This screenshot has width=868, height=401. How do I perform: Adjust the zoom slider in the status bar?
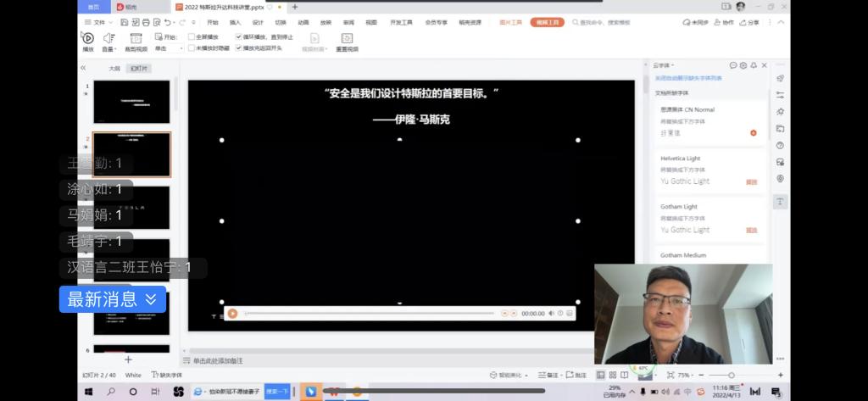tap(732, 375)
